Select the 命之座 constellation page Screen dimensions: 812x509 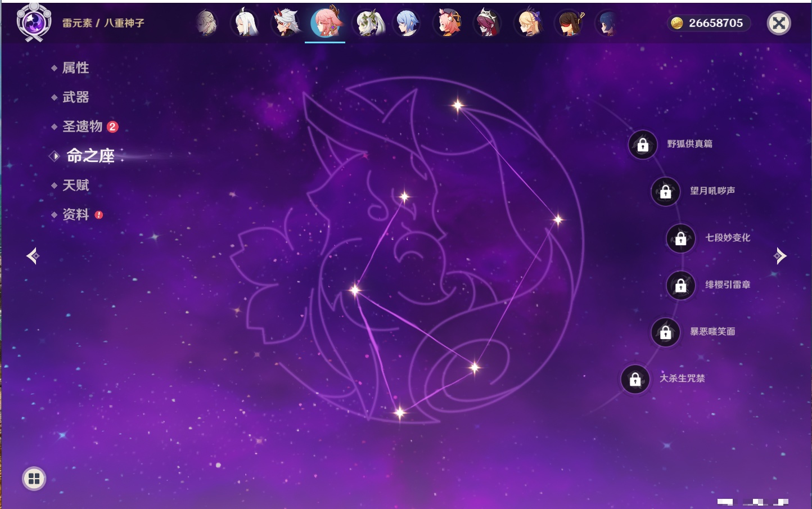[91, 156]
